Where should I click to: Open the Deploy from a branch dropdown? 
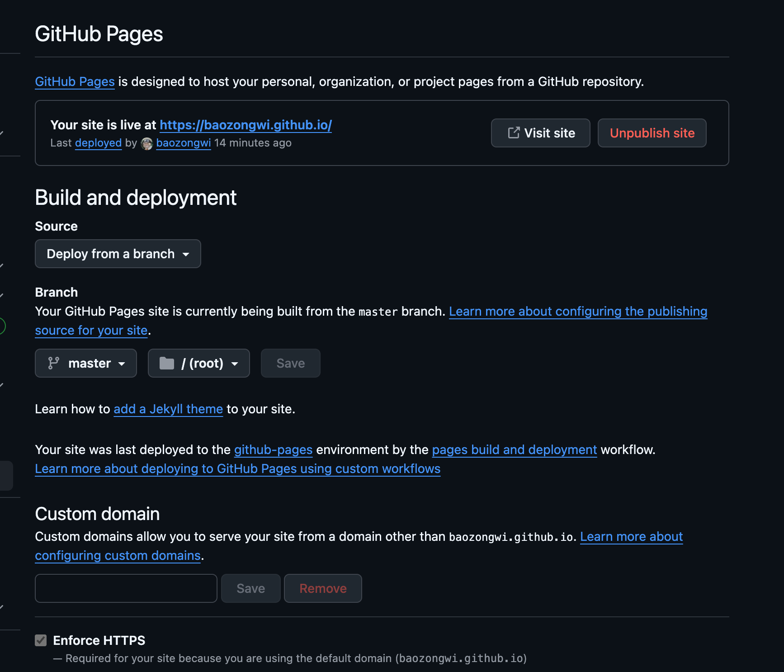118,254
